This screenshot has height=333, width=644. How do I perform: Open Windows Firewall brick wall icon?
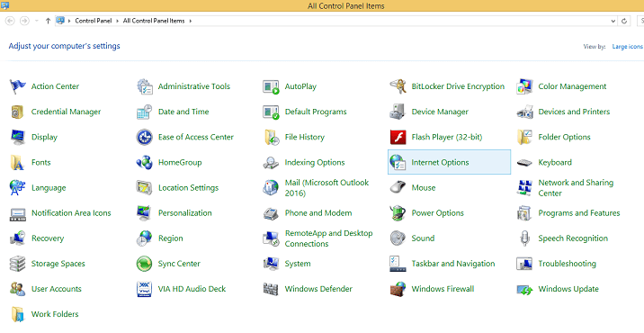click(398, 289)
